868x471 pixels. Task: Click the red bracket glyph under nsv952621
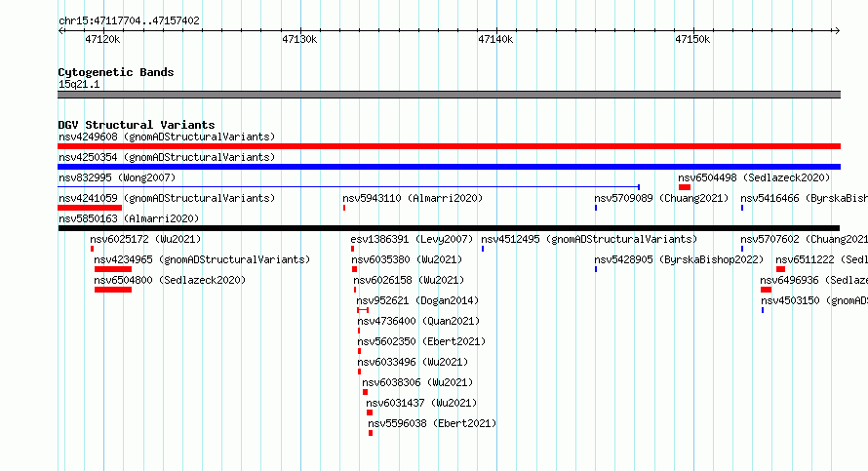coord(363,310)
